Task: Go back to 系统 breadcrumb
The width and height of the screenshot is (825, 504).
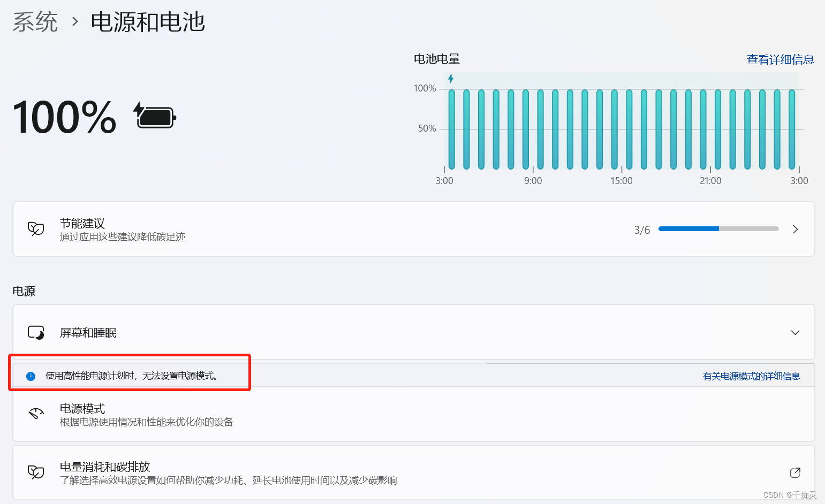Action: point(35,22)
